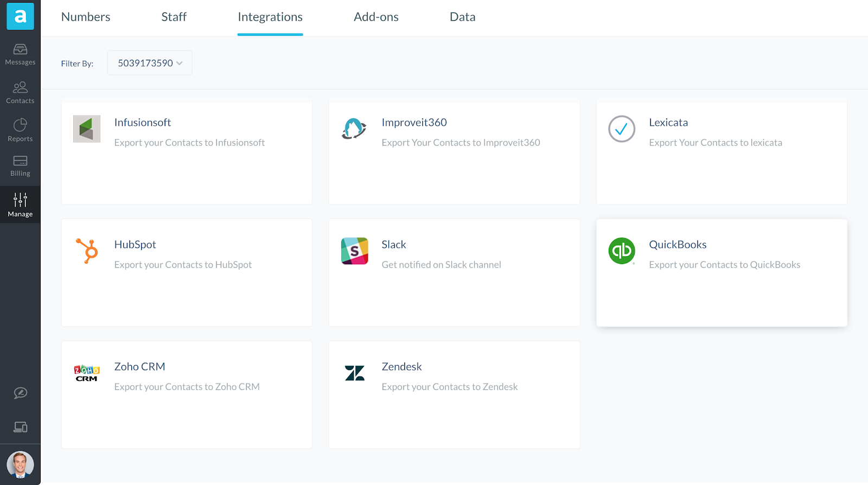Click the Improveit360 logo icon
Screen dimensions: 868x485
tap(354, 129)
